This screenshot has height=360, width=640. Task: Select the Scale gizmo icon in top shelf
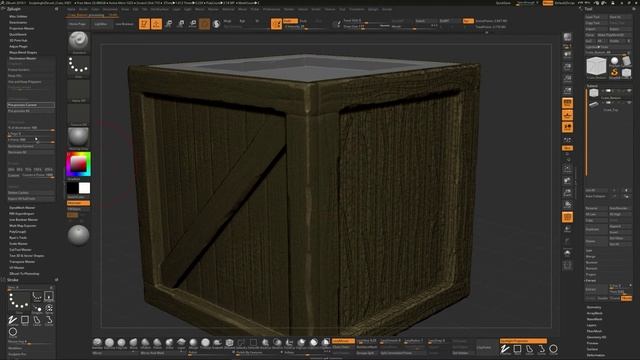click(180, 24)
